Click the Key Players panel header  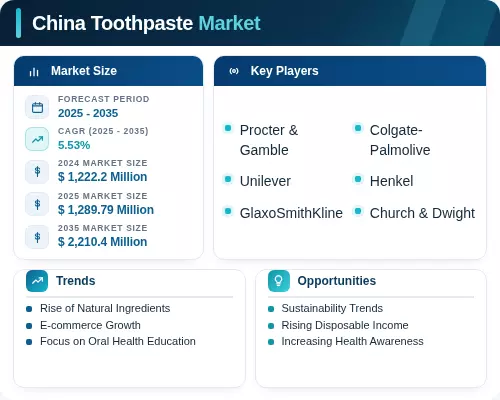tap(350, 71)
